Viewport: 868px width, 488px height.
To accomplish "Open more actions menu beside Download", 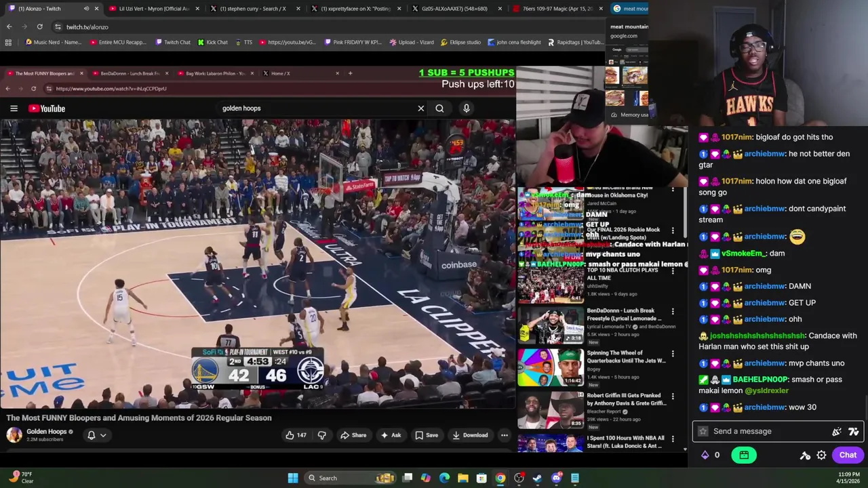I will (x=504, y=435).
